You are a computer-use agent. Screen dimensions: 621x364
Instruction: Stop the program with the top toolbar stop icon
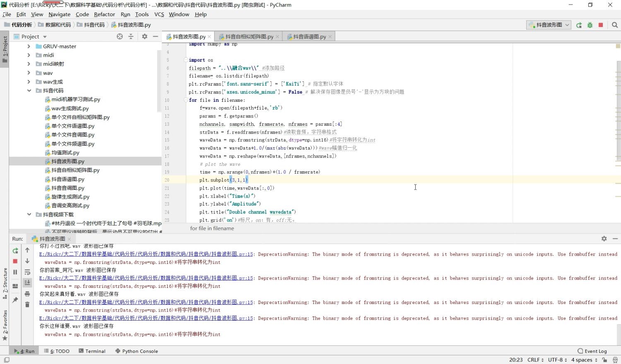click(601, 25)
